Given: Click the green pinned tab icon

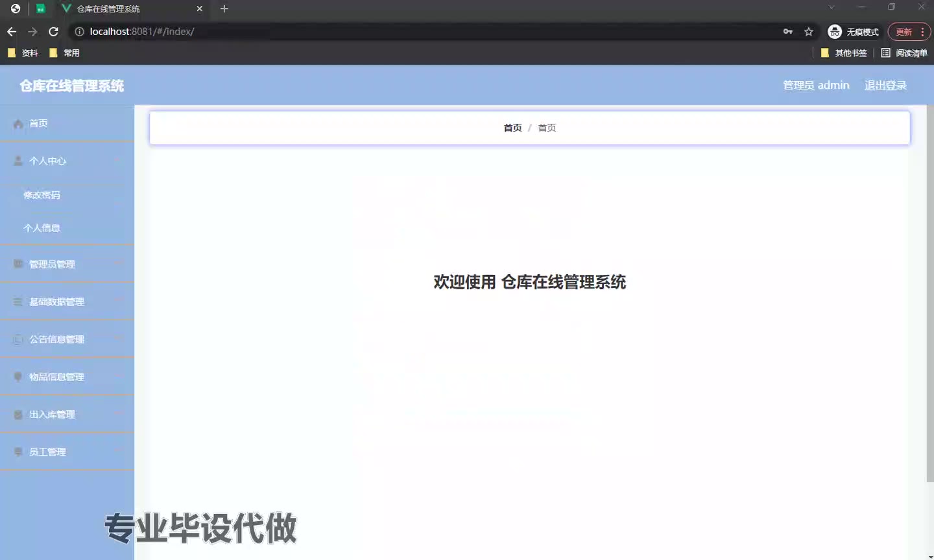Looking at the screenshot, I should coord(40,8).
